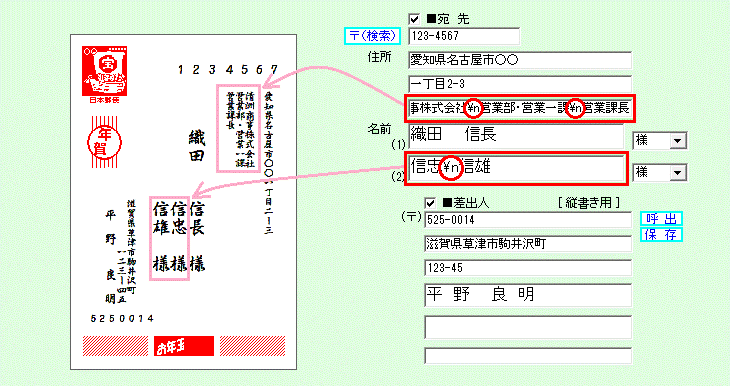
Task: Click the 〒(検索) postal code search button
Action: (x=372, y=36)
